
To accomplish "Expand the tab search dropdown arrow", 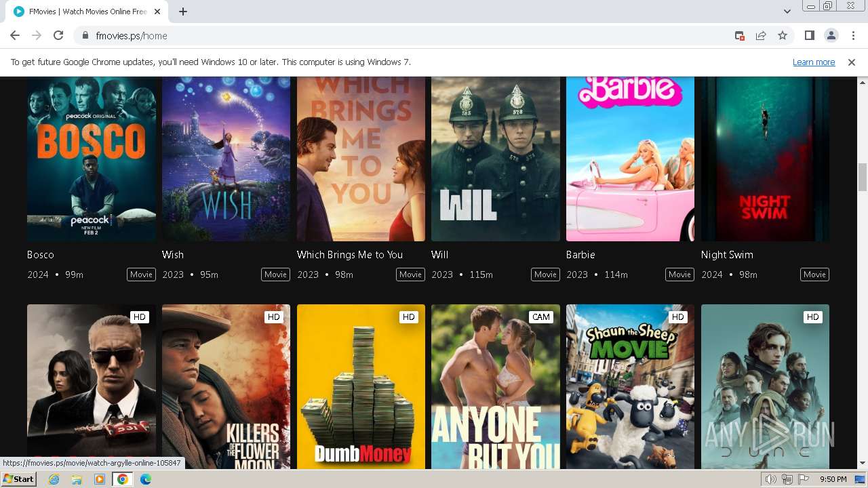I will 787,12.
